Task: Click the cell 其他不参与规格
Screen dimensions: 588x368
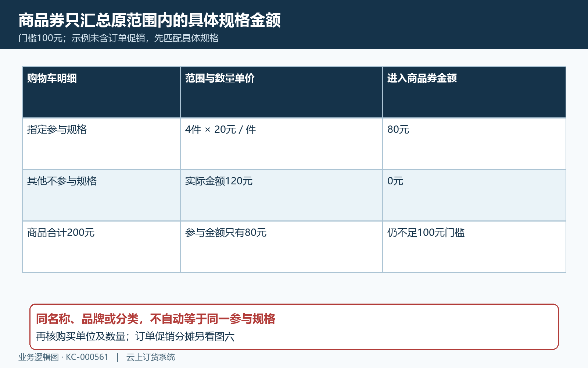Action: tap(101, 195)
